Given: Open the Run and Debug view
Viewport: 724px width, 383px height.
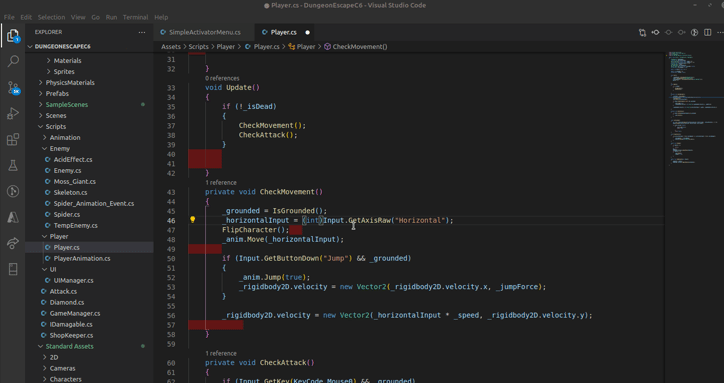Looking at the screenshot, I should click(13, 113).
